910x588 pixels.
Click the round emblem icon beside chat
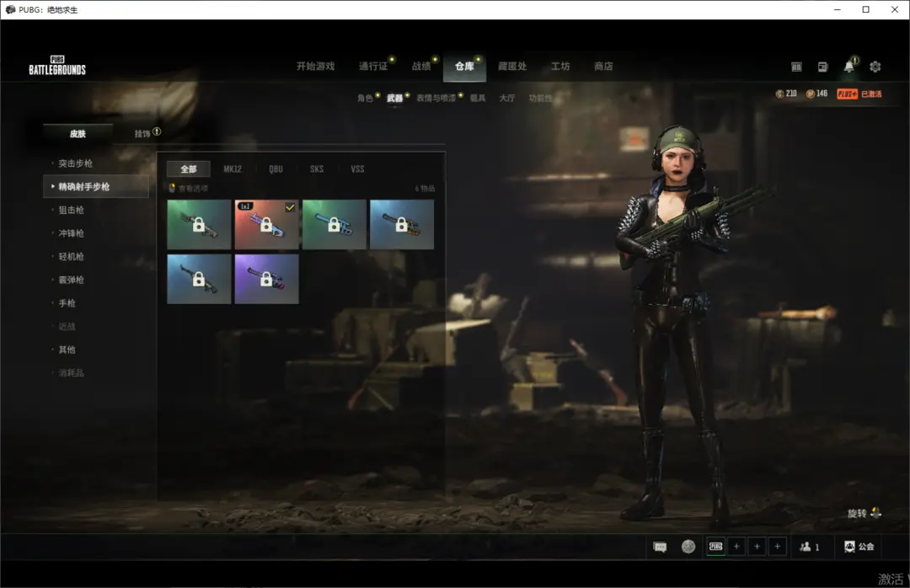pyautogui.click(x=688, y=547)
